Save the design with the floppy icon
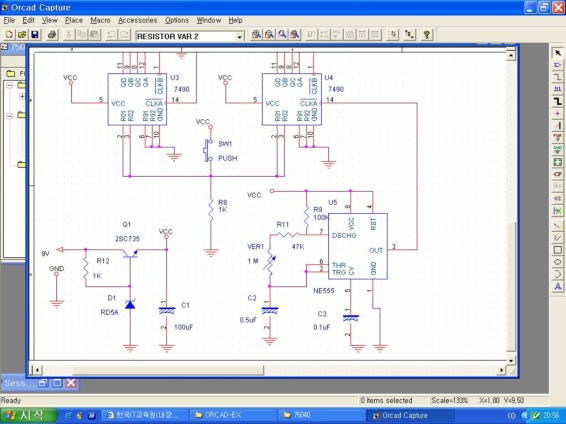 (35, 35)
